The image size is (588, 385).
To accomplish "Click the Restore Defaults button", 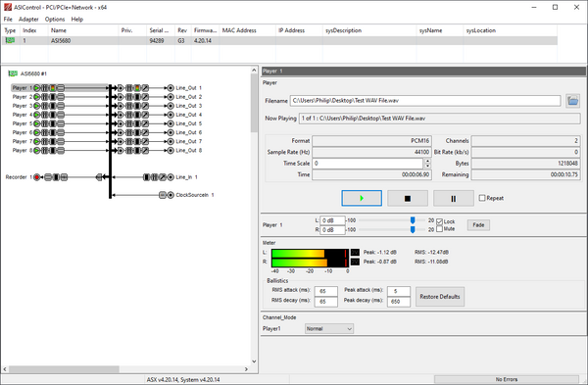I will [440, 297].
